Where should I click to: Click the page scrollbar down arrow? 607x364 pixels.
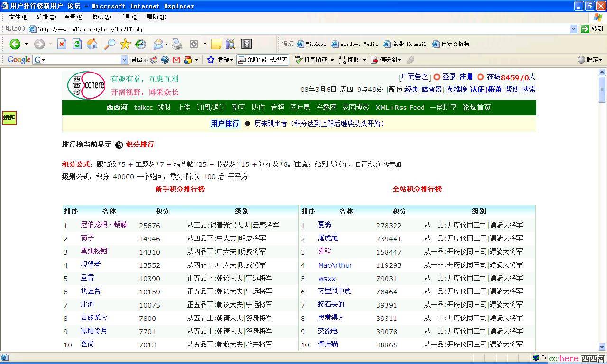click(x=602, y=347)
